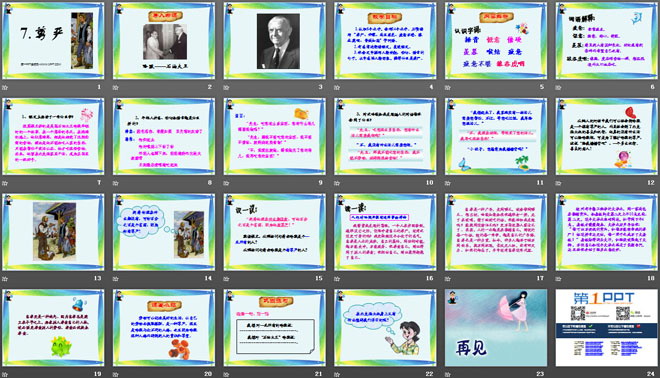The image size is (660, 378).
Task: Click the animation star icon under slide 18
Action: (x=558, y=279)
